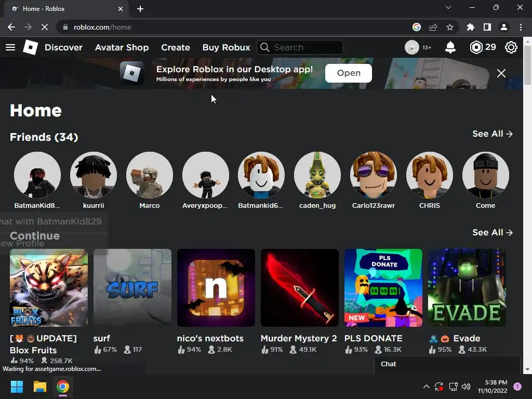The image size is (532, 399).
Task: Click the Open desktop app button
Action: [349, 73]
